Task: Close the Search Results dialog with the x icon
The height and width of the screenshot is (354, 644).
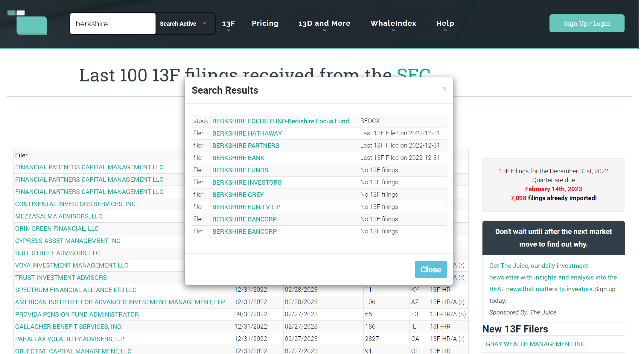Action: pyautogui.click(x=444, y=89)
